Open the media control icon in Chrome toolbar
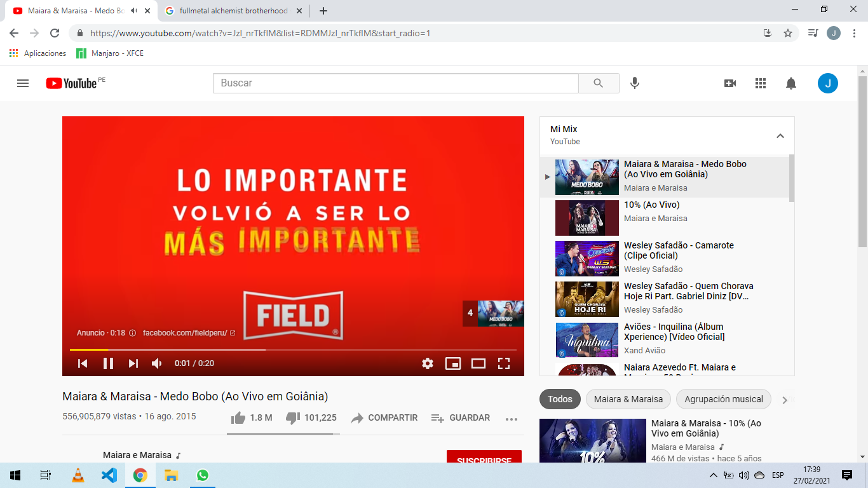 click(813, 33)
